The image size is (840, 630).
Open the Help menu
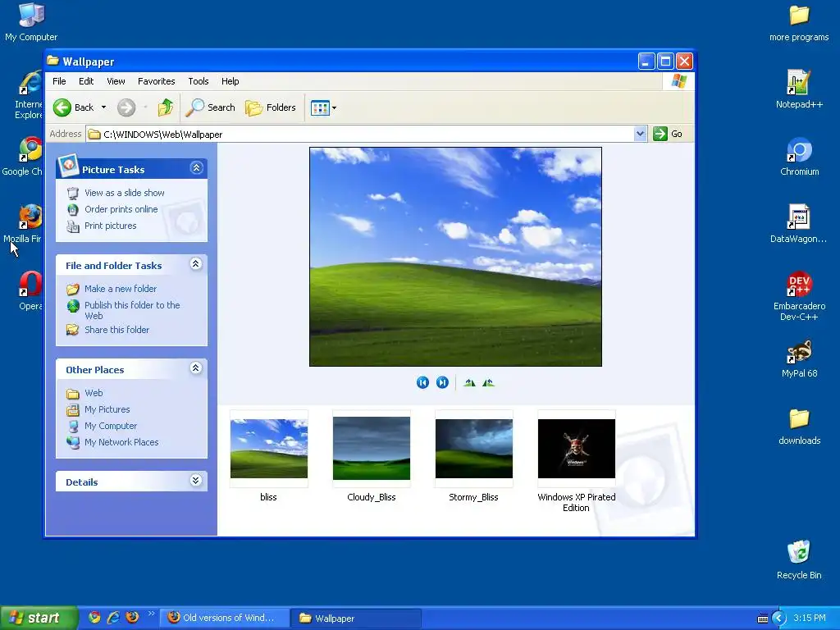pos(231,81)
